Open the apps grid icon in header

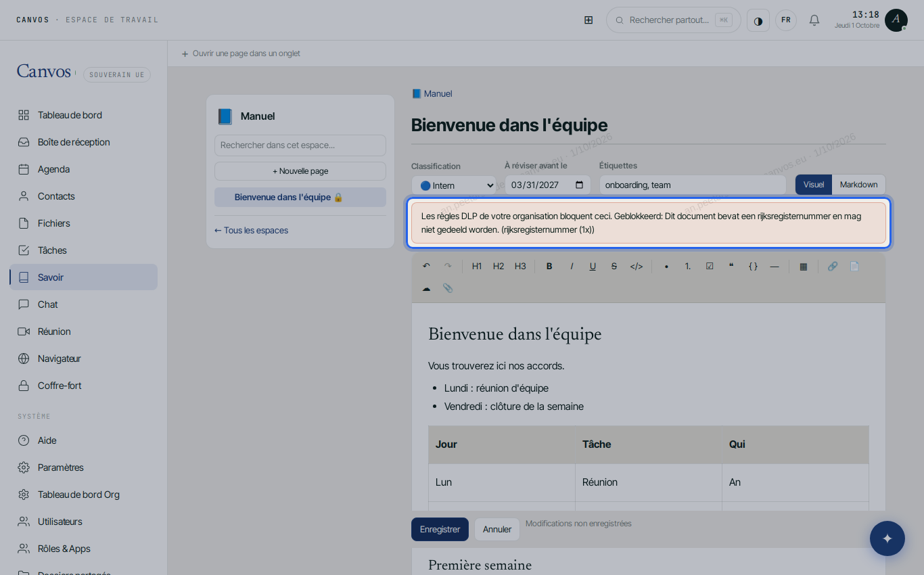click(588, 20)
